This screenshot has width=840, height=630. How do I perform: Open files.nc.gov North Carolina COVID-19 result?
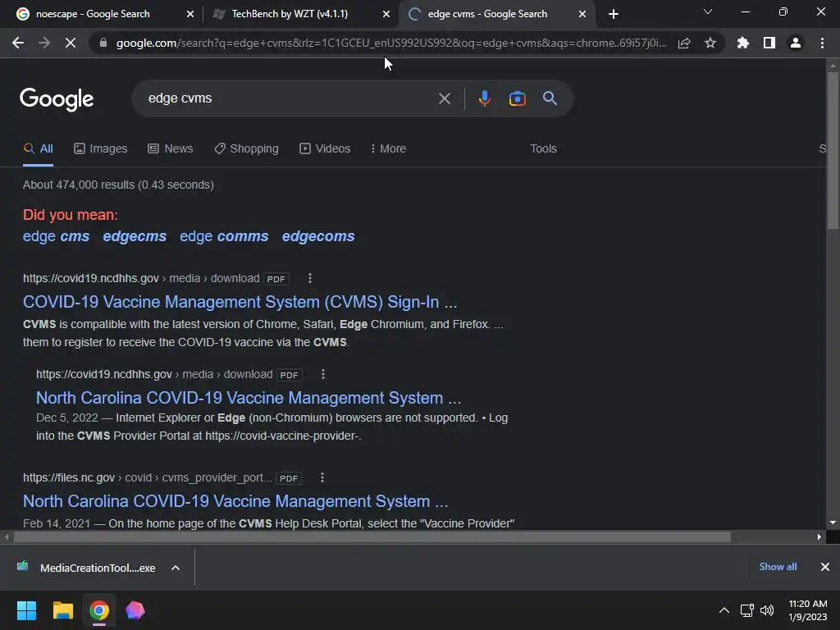point(235,501)
